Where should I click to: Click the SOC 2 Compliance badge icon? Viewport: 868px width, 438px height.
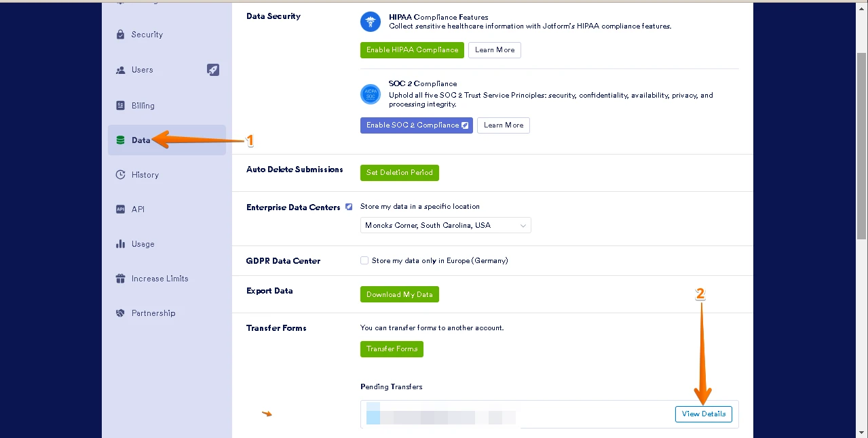coord(371,94)
